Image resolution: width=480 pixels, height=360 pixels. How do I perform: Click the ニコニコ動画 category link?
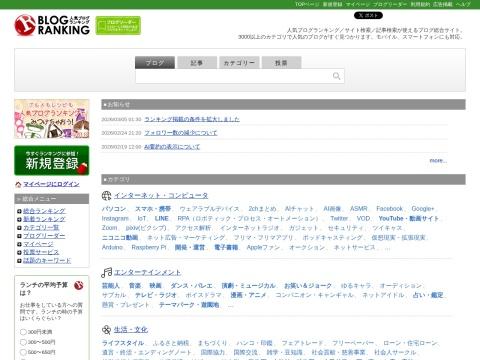click(120, 238)
